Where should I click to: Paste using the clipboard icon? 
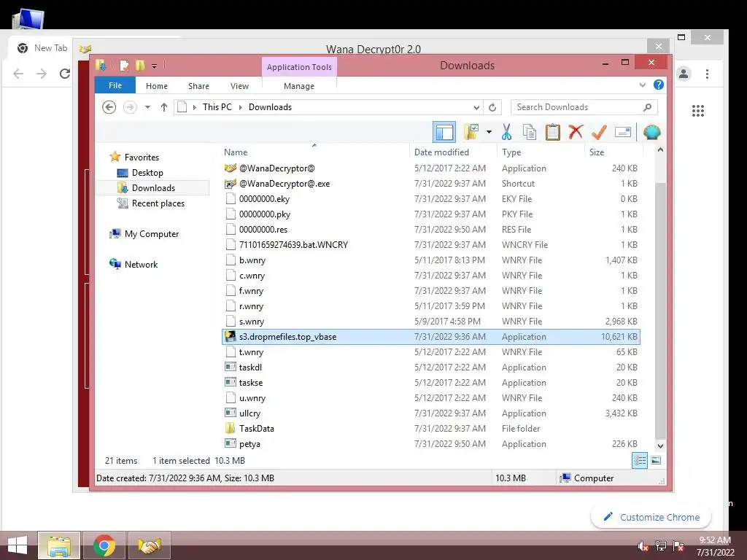[x=553, y=132]
